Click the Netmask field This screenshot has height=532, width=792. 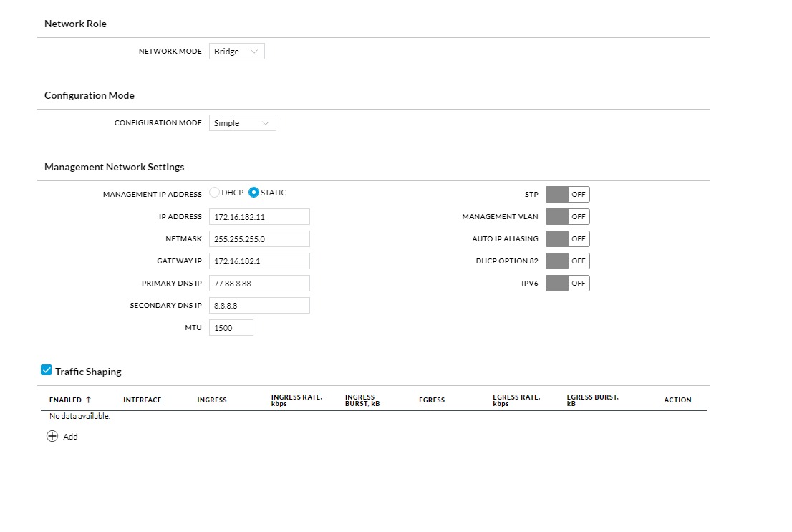pyautogui.click(x=259, y=239)
